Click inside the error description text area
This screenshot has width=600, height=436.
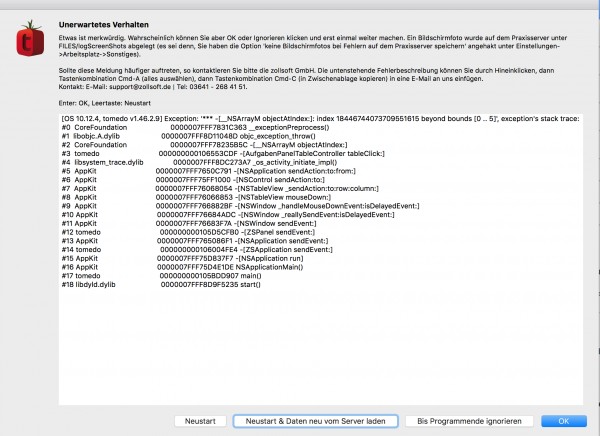(321, 259)
